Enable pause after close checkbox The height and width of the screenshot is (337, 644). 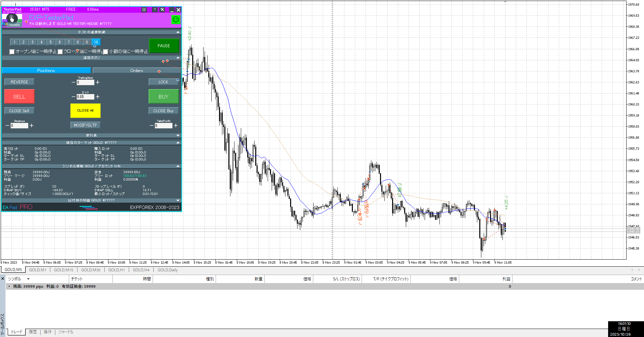click(60, 52)
